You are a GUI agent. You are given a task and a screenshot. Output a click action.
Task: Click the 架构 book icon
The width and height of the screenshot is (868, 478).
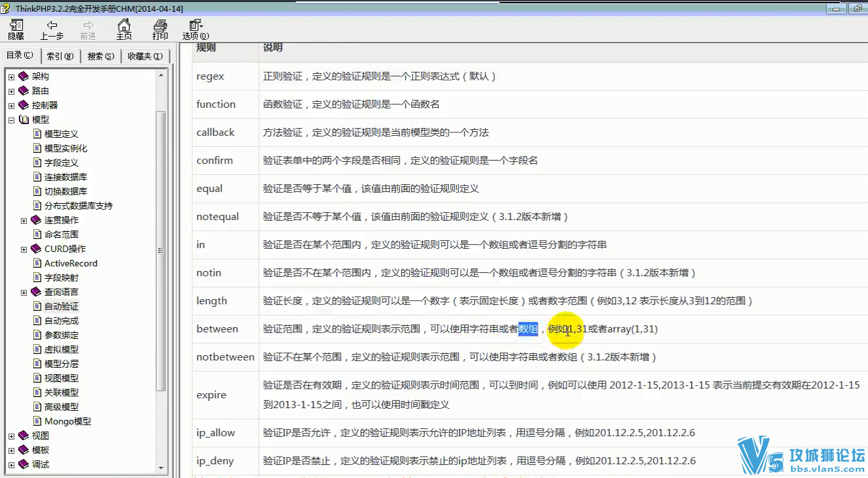click(x=24, y=76)
